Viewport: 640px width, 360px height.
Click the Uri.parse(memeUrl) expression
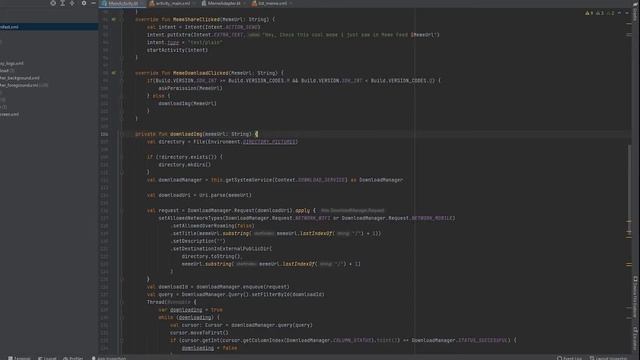click(x=225, y=195)
